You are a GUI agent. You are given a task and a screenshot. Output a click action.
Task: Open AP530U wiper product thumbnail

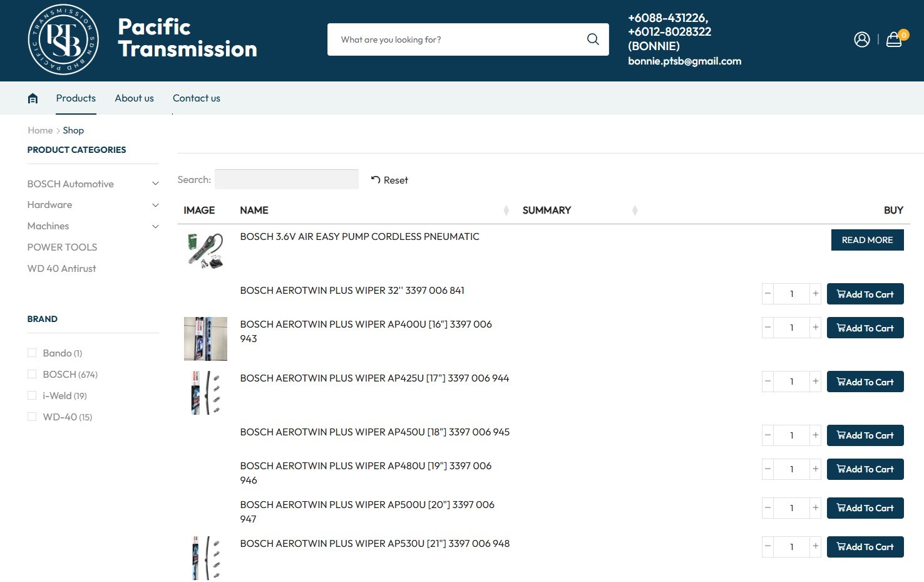pyautogui.click(x=205, y=558)
